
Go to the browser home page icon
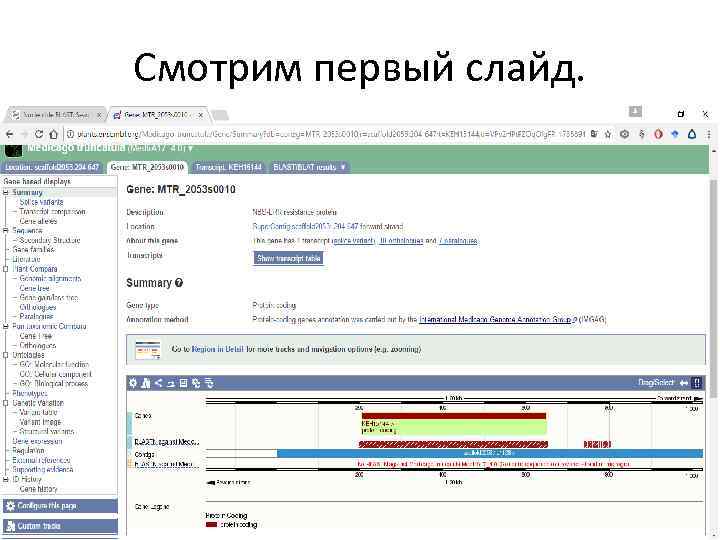click(54, 135)
